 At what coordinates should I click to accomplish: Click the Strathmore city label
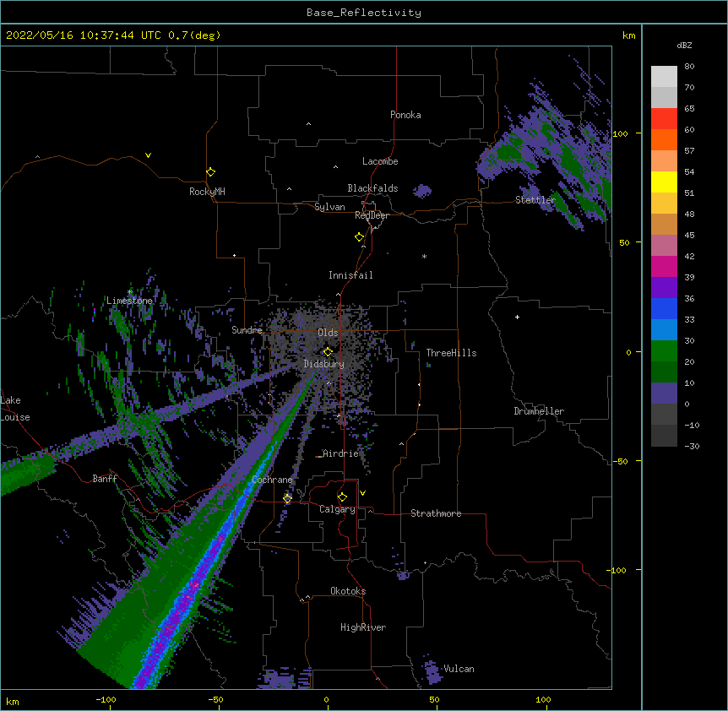[436, 513]
